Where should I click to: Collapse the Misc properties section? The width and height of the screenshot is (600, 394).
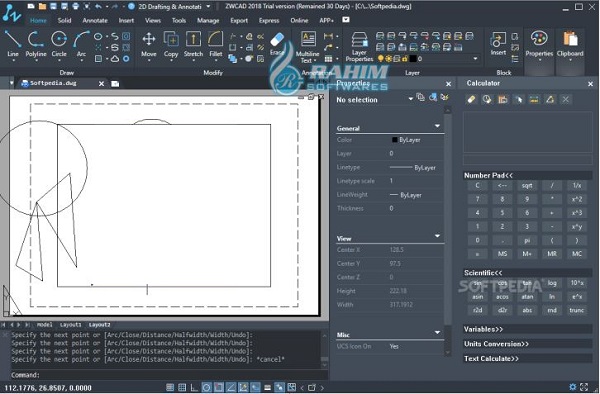437,332
